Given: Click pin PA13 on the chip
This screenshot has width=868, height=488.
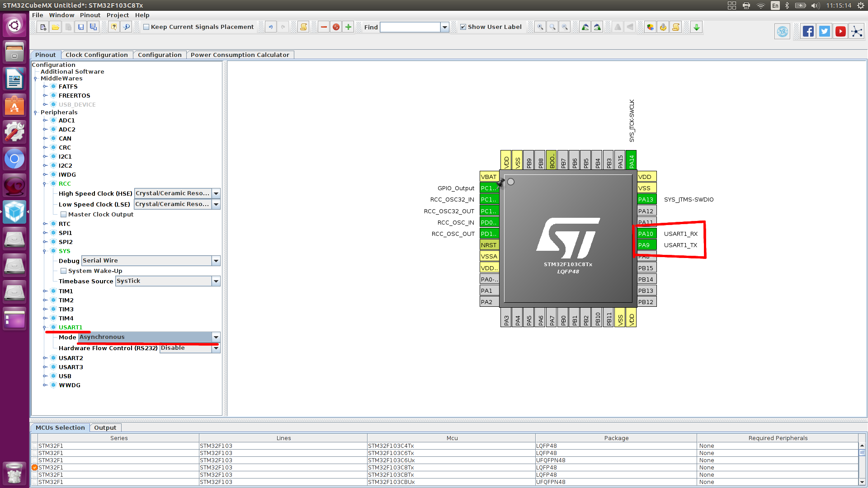Looking at the screenshot, I should pos(647,199).
